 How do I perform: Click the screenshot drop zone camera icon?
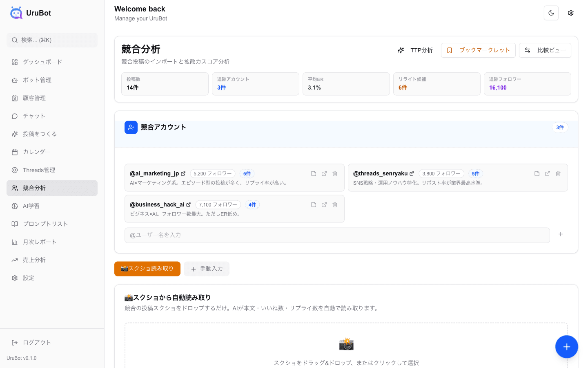click(x=346, y=344)
